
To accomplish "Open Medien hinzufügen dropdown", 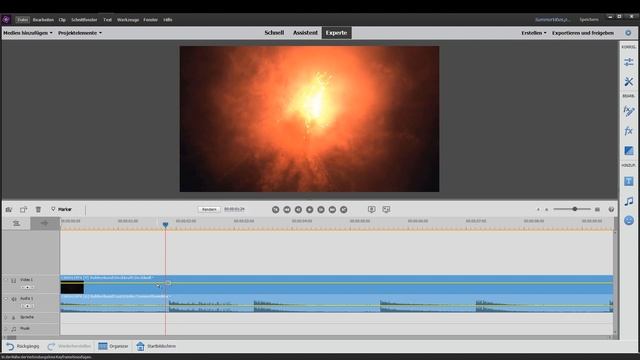I will coord(28,33).
